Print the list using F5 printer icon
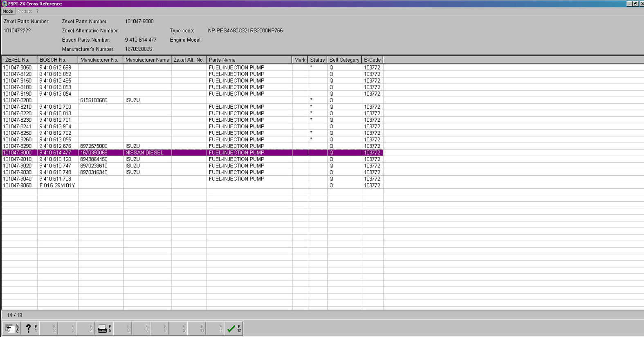644x337 pixels. (104, 328)
